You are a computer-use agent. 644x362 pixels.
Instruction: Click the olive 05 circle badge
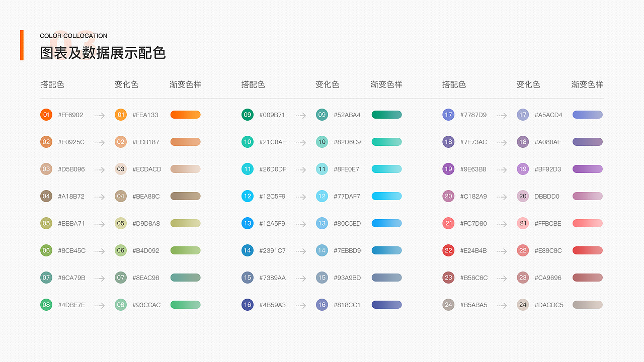tap(46, 223)
